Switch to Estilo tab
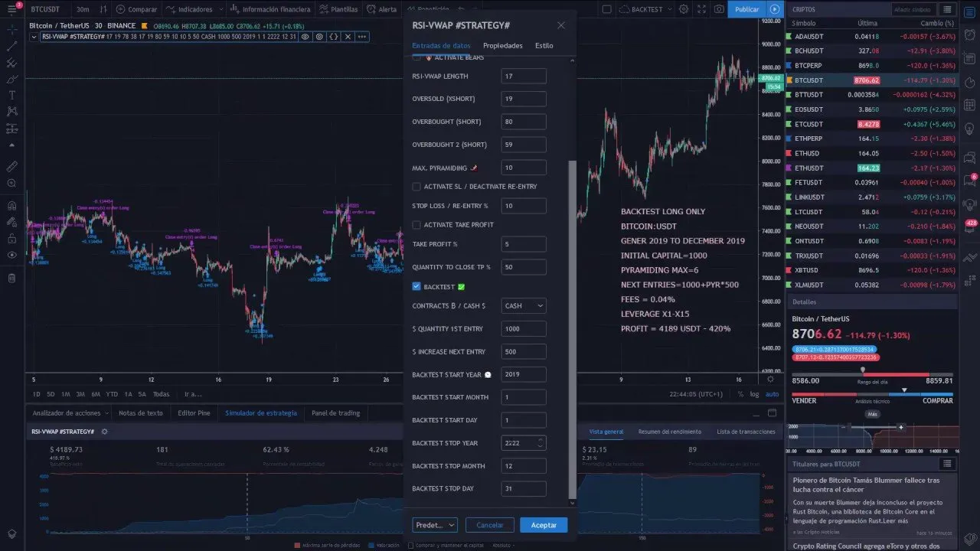Image resolution: width=980 pixels, height=551 pixels. pos(544,46)
